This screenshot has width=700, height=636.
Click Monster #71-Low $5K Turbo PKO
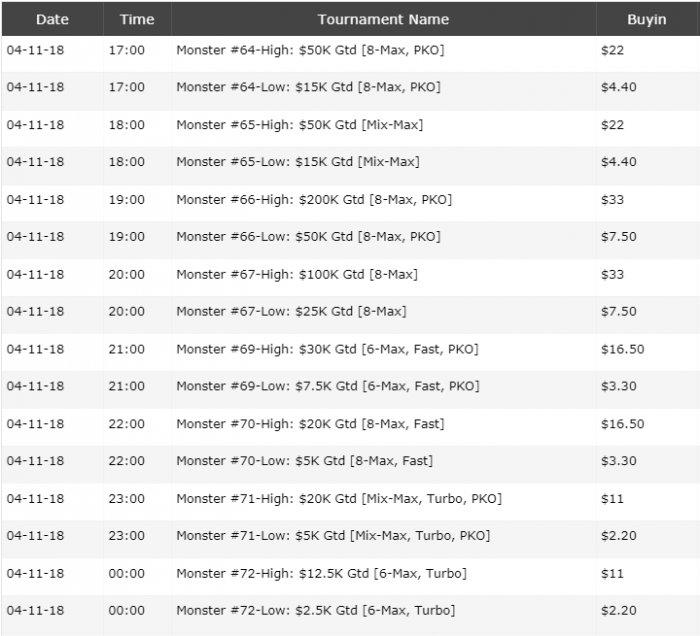click(333, 536)
